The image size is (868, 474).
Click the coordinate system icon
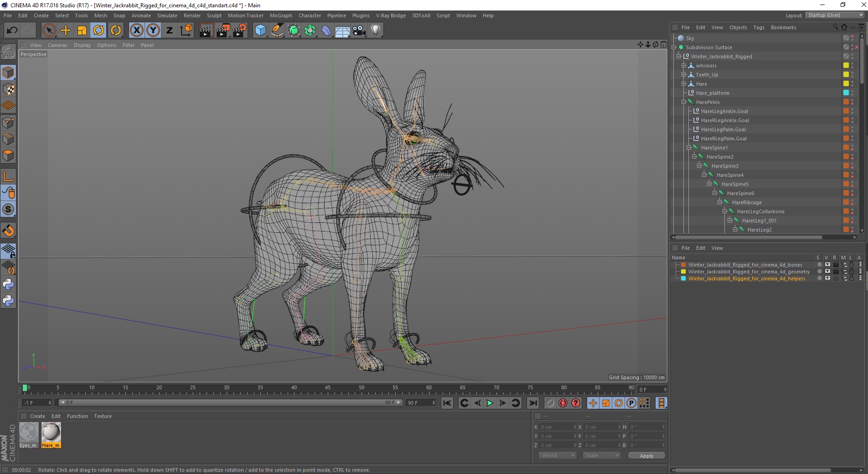pos(186,31)
